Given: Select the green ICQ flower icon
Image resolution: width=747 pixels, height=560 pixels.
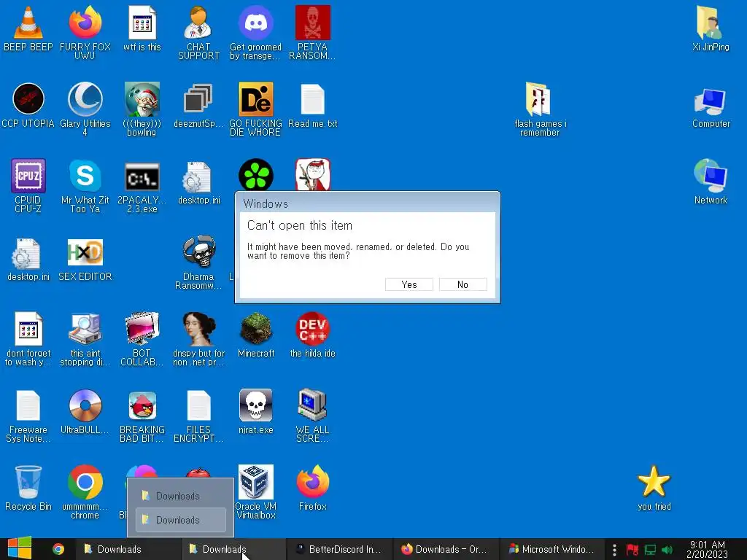Looking at the screenshot, I should (x=256, y=175).
